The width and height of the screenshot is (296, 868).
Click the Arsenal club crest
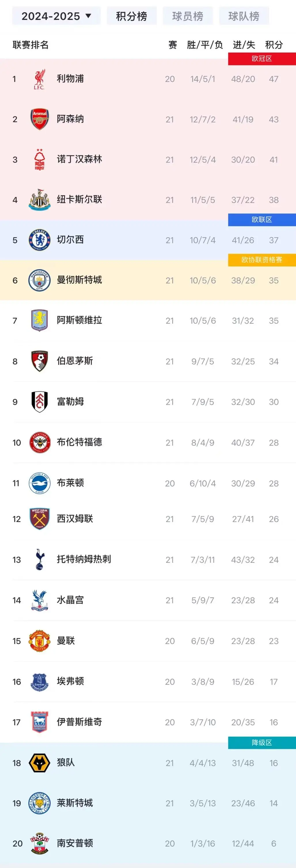coord(39,119)
